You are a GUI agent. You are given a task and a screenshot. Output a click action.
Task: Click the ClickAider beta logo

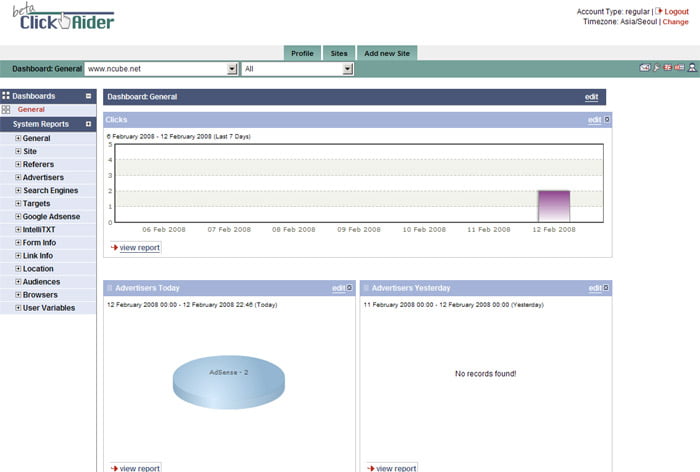pyautogui.click(x=66, y=19)
